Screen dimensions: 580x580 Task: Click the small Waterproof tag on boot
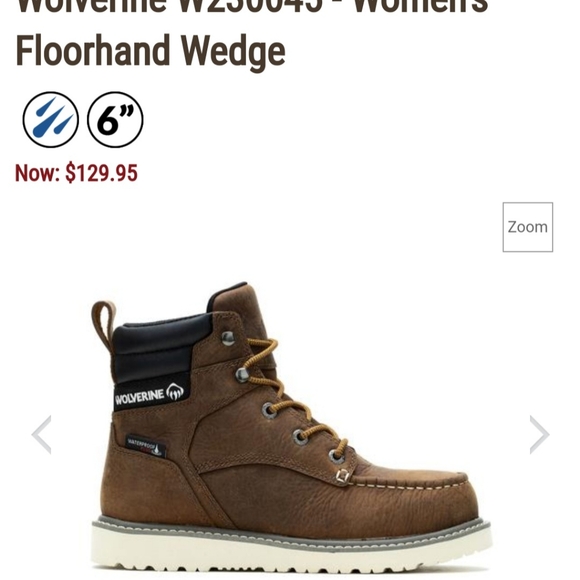pos(145,446)
